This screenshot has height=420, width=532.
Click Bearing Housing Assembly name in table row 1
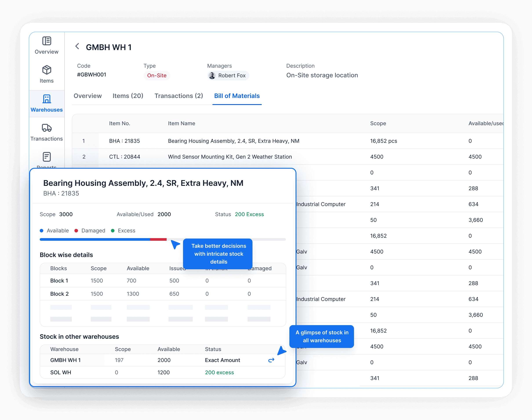click(234, 141)
